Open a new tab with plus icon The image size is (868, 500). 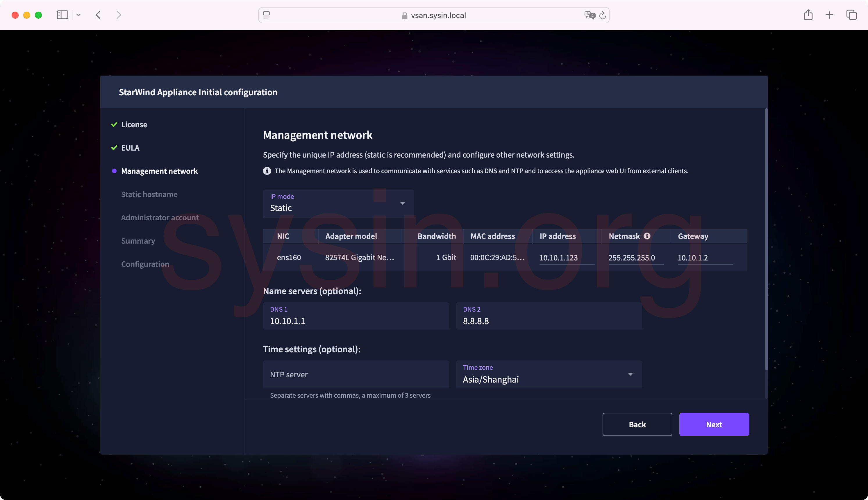click(x=829, y=15)
